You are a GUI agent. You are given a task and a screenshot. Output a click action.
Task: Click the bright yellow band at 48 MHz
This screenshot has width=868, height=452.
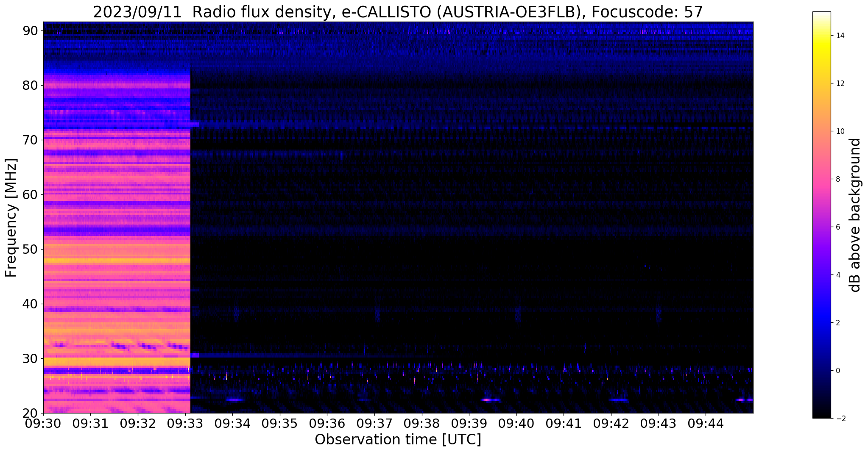tap(117, 260)
